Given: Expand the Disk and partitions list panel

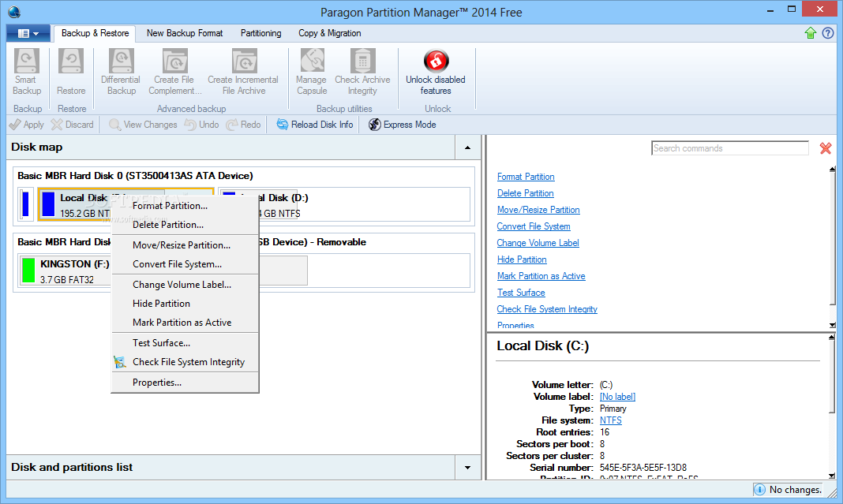Looking at the screenshot, I should pyautogui.click(x=467, y=468).
